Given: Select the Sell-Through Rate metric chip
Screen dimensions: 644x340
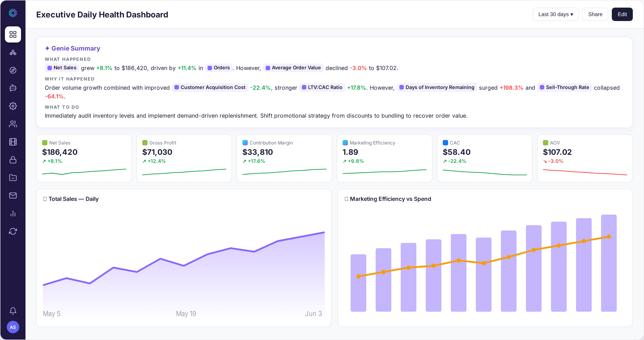Looking at the screenshot, I should coord(564,87).
